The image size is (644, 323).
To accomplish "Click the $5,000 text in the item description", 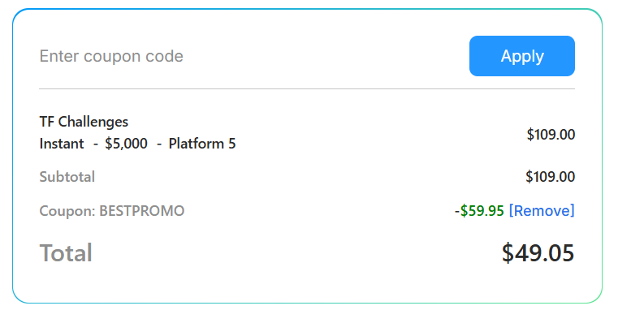I will pyautogui.click(x=126, y=144).
